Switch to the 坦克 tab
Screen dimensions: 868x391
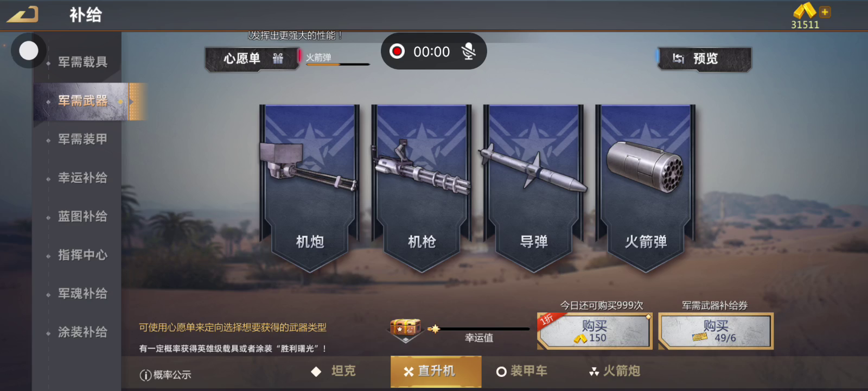click(333, 371)
